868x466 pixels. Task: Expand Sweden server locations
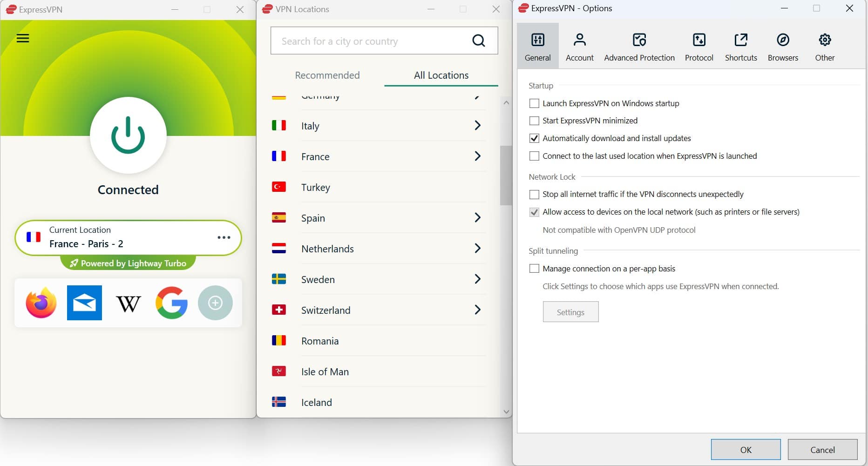477,279
